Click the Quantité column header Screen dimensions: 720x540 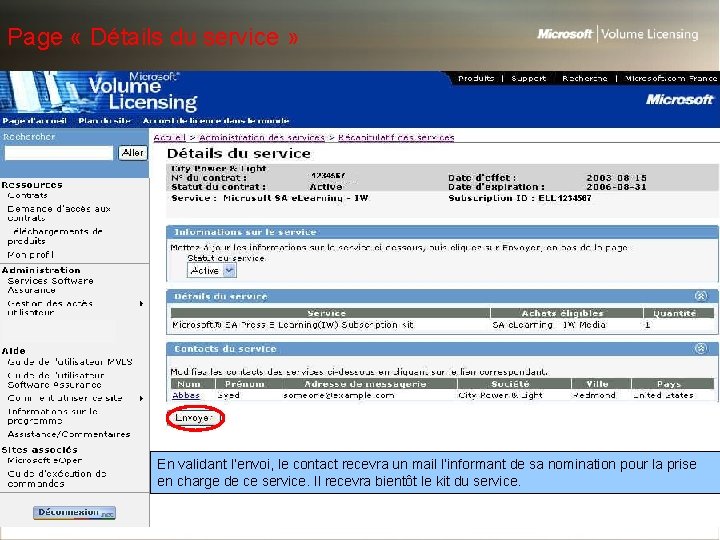[679, 313]
